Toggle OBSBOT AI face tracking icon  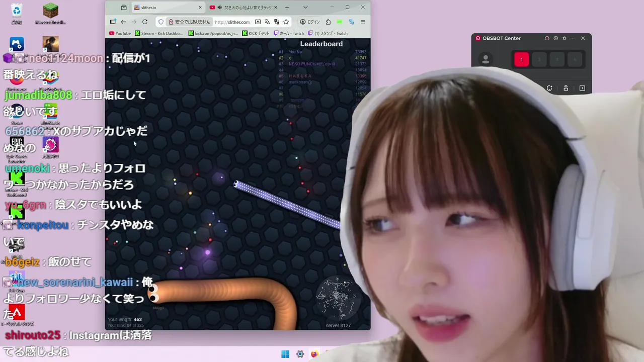pos(549,88)
